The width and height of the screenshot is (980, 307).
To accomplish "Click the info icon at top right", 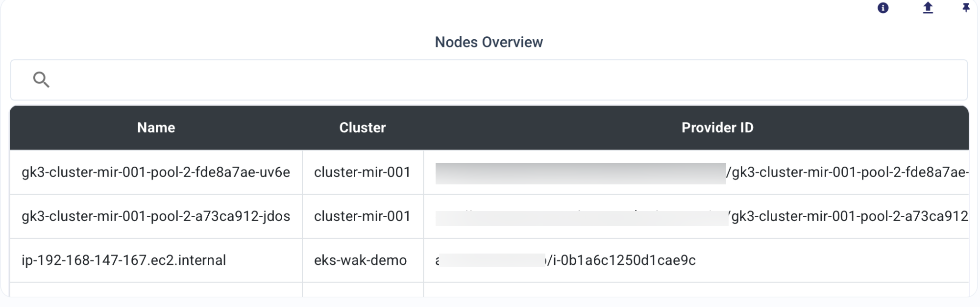I will click(883, 8).
